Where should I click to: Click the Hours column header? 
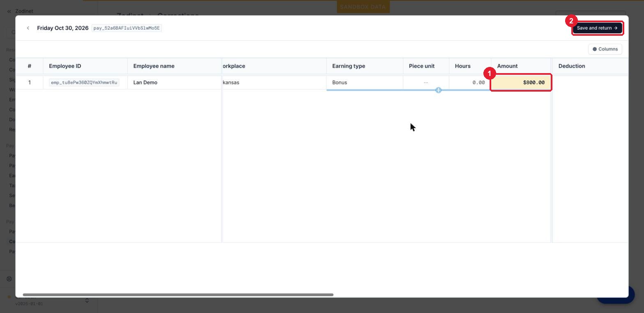[x=470, y=66]
